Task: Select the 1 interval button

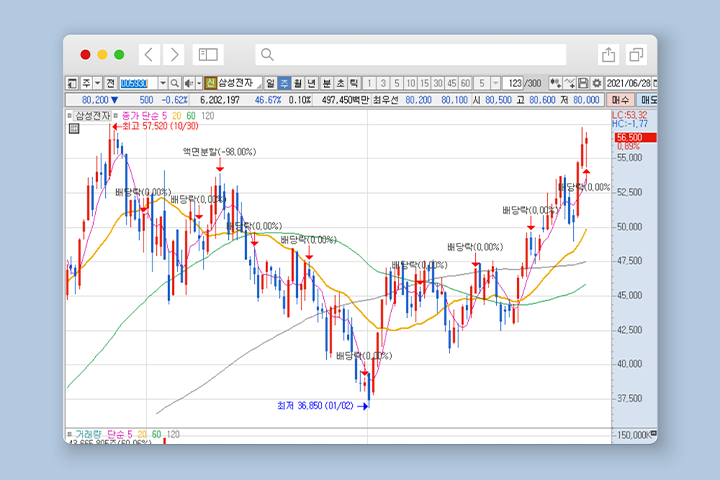Action: pyautogui.click(x=369, y=83)
